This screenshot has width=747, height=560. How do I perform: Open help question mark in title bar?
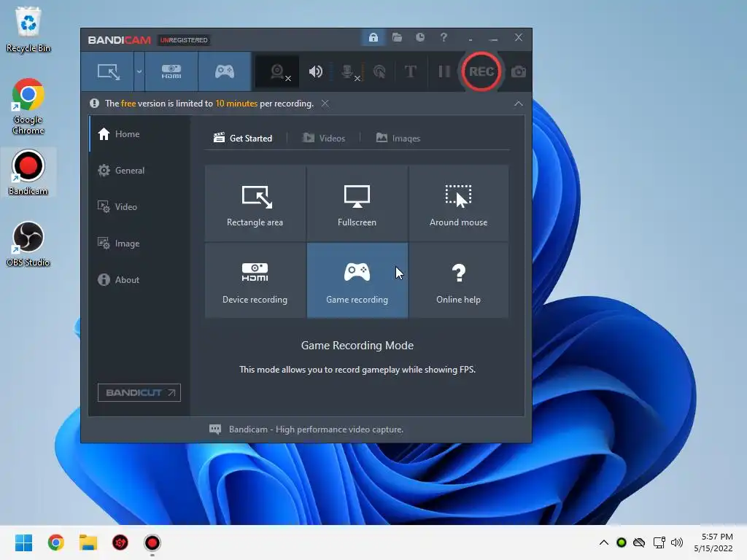[444, 38]
